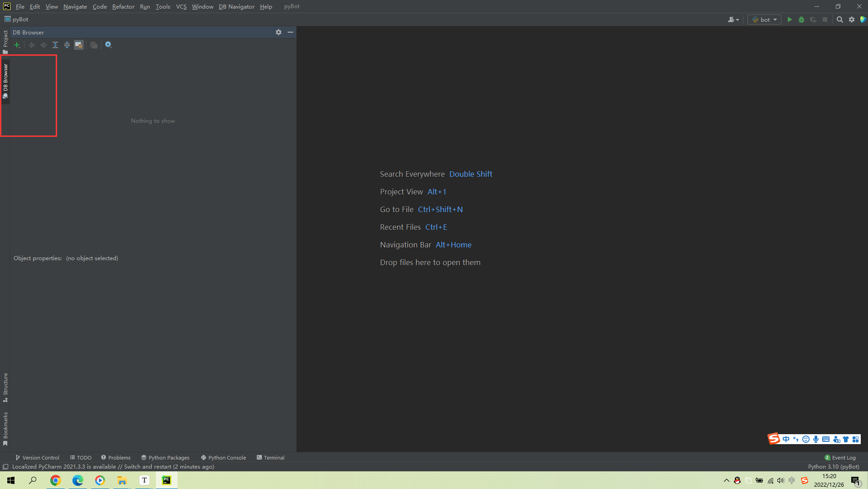The width and height of the screenshot is (868, 489).
Task: Open the Python Console tool window
Action: click(x=224, y=458)
